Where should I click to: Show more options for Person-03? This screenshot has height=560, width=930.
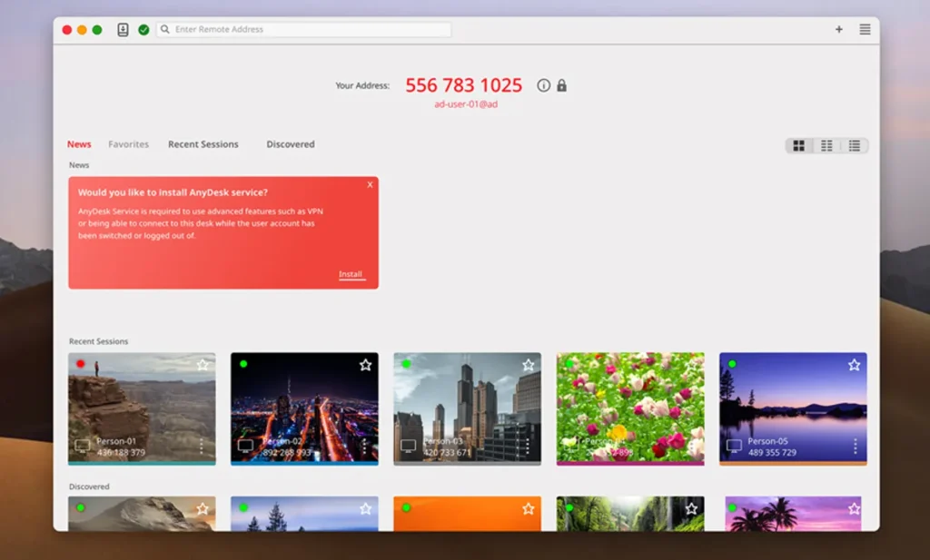click(528, 447)
